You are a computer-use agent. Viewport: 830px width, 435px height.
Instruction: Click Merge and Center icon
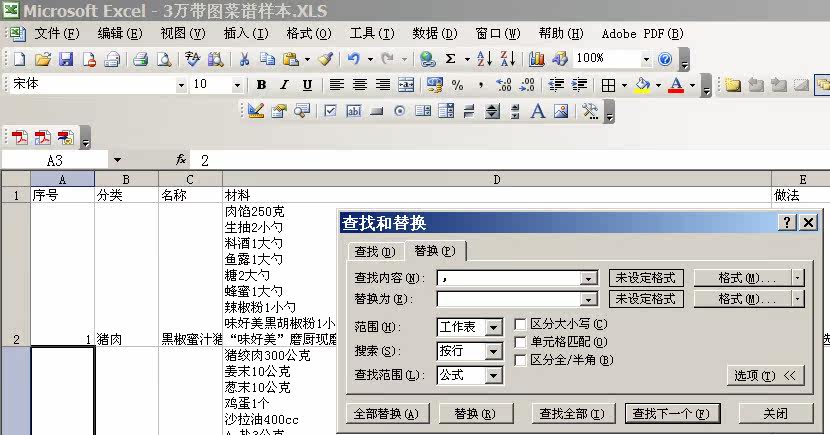click(406, 85)
